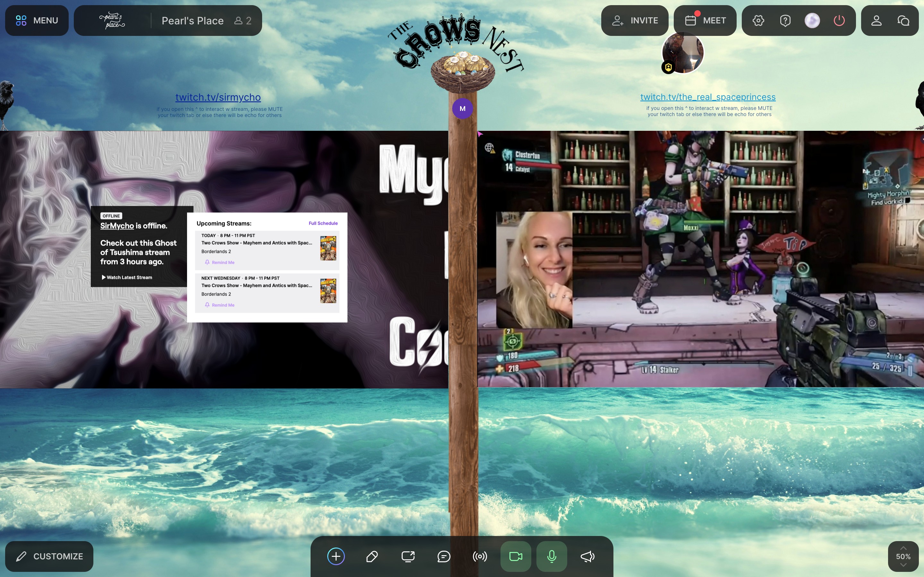
Task: Click the screen share icon
Action: pyautogui.click(x=408, y=556)
